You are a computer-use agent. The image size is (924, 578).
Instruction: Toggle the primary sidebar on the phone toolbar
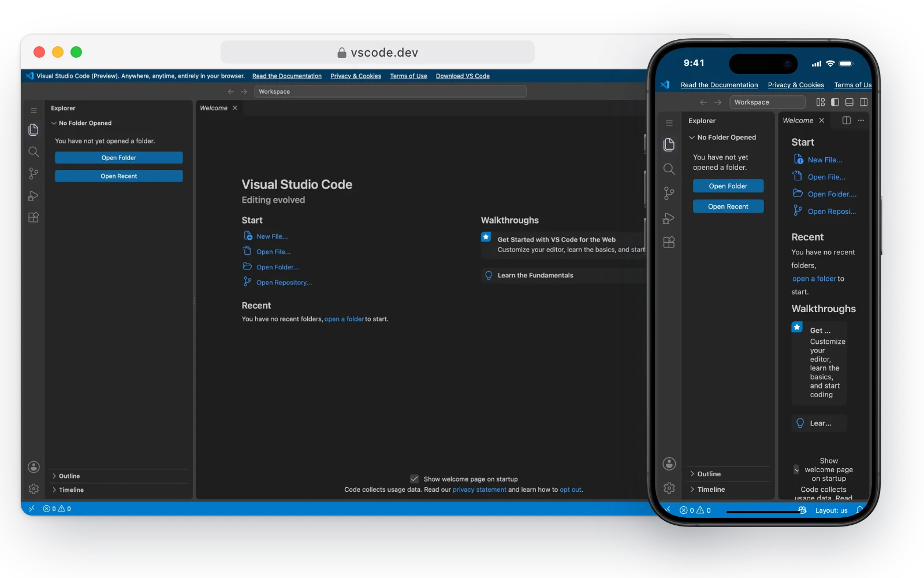point(835,102)
